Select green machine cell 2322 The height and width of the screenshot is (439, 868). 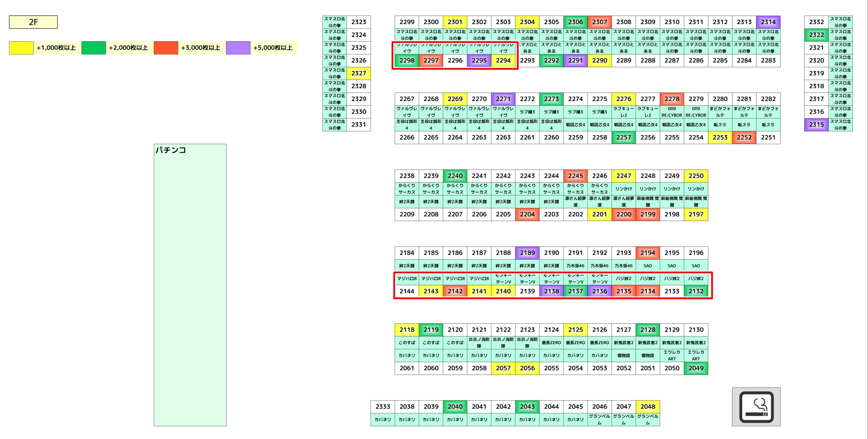point(816,35)
